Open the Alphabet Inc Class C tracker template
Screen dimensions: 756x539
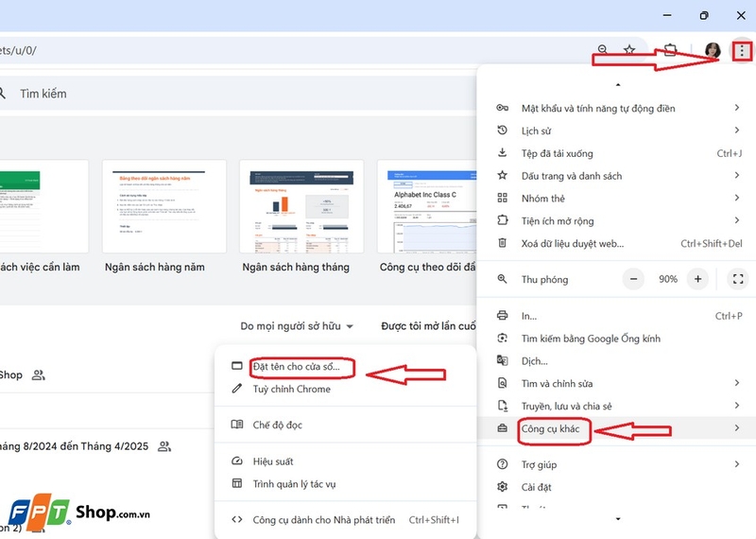pos(427,206)
